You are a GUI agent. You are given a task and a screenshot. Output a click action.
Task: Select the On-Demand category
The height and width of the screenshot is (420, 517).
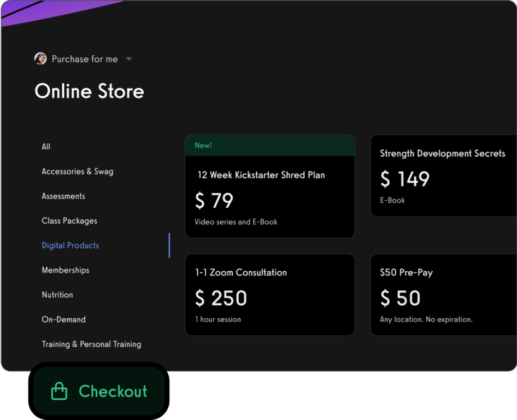63,319
